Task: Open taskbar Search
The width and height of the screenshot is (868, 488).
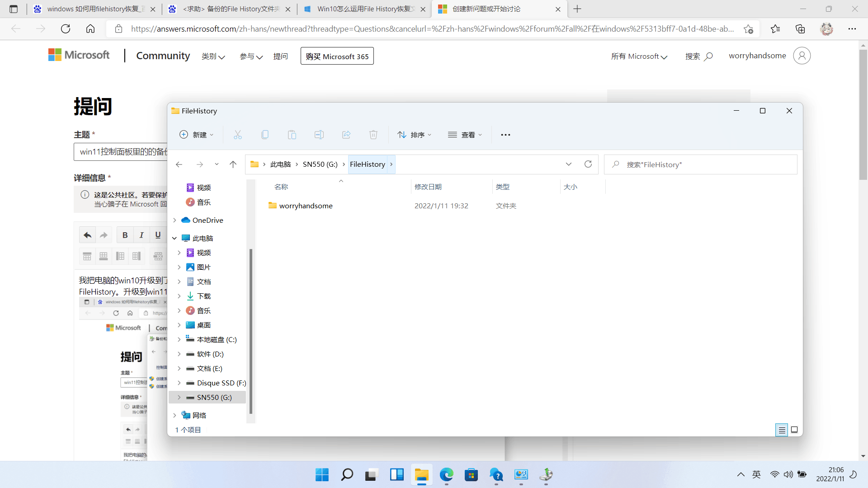Action: point(347,474)
